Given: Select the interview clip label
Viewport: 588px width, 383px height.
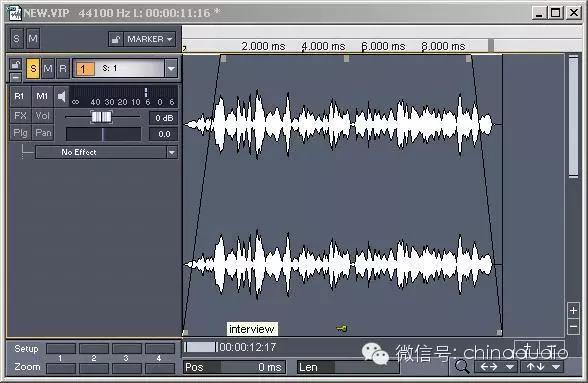Looking at the screenshot, I should tap(252, 329).
